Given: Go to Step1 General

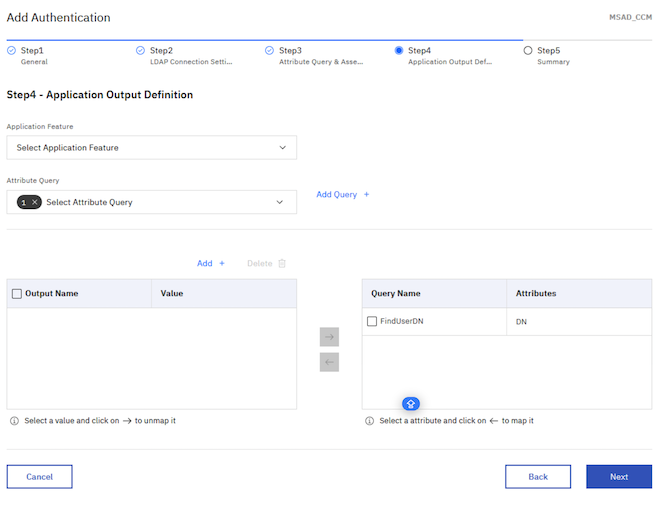Looking at the screenshot, I should 28,56.
